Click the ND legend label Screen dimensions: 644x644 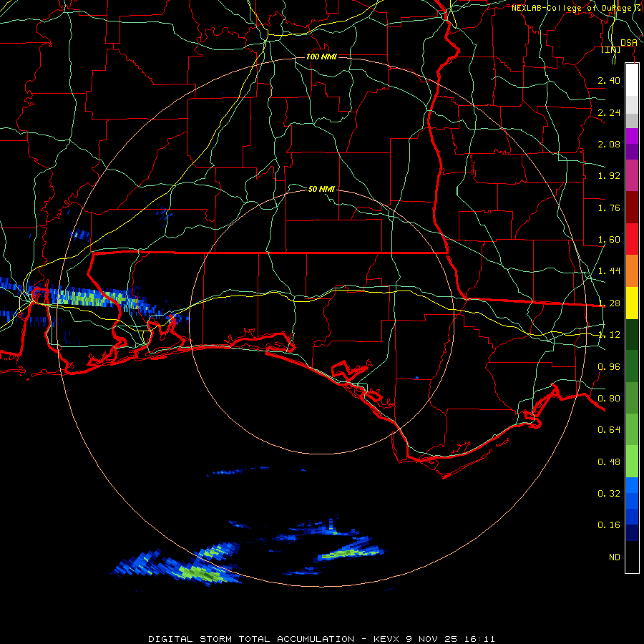[615, 557]
